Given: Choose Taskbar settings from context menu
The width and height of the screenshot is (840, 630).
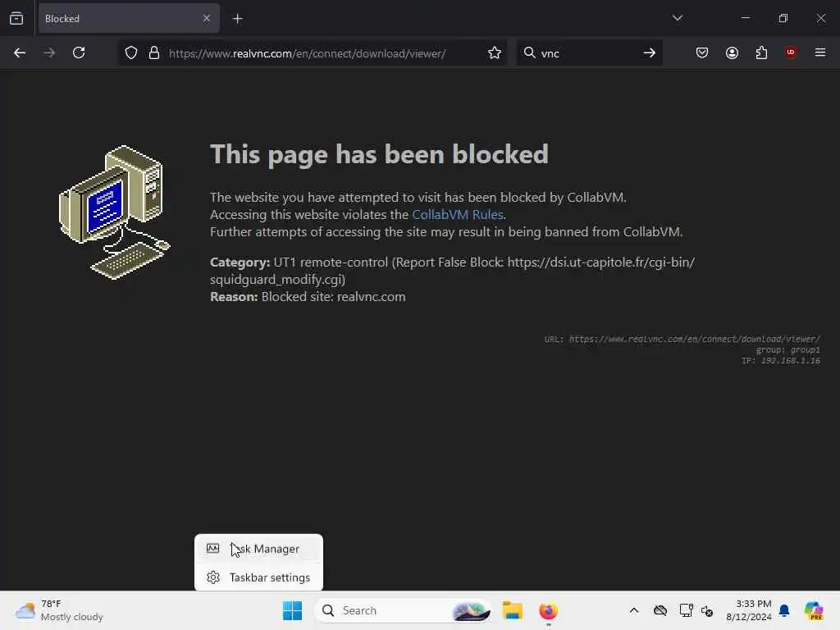Looking at the screenshot, I should tap(258, 577).
